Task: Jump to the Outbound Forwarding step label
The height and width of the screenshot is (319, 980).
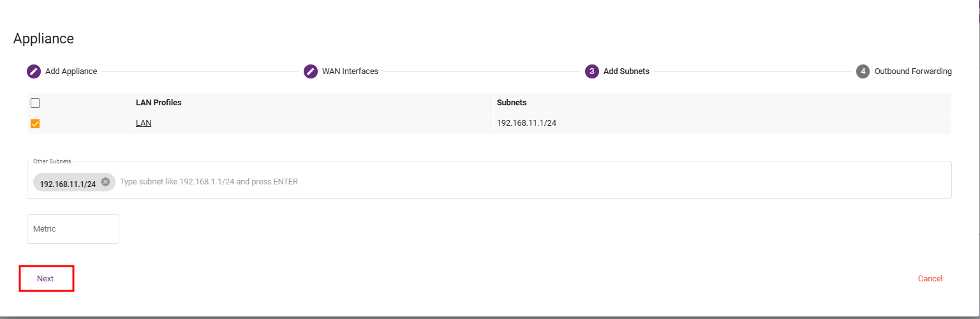Action: point(913,71)
